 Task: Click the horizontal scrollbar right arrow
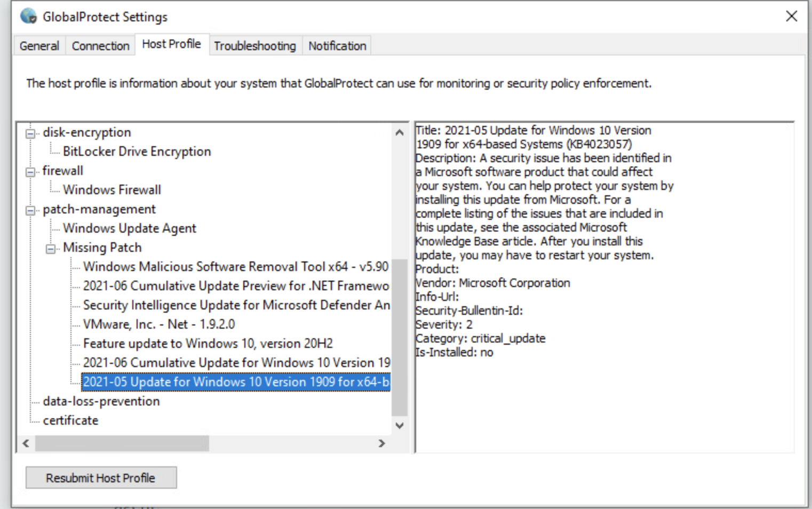click(381, 443)
